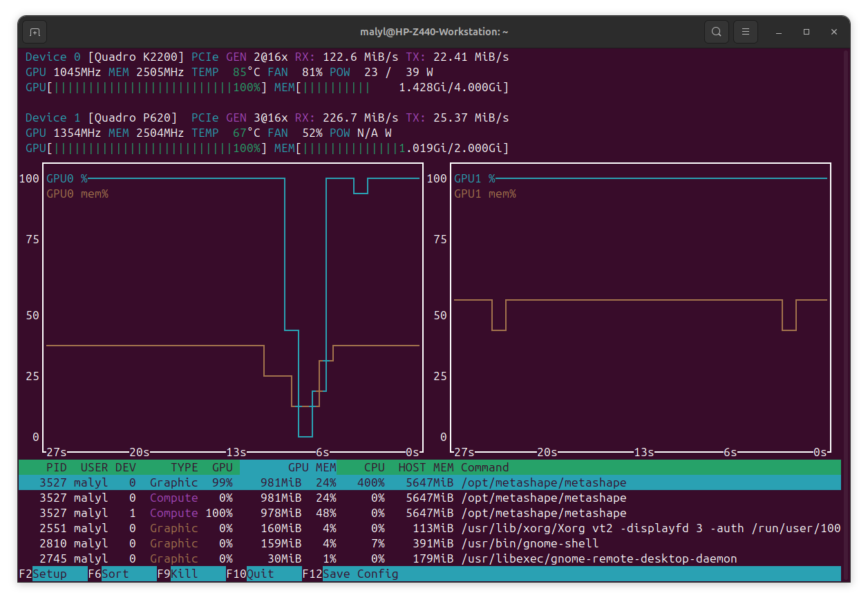The image size is (868, 602).
Task: Select metashape Compute row on device 0
Action: point(430,498)
